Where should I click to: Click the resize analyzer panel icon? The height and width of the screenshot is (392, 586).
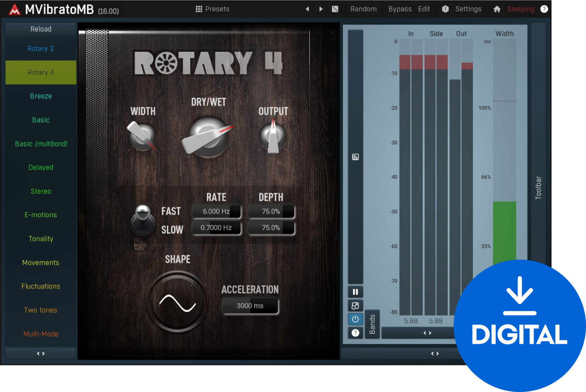point(355,305)
